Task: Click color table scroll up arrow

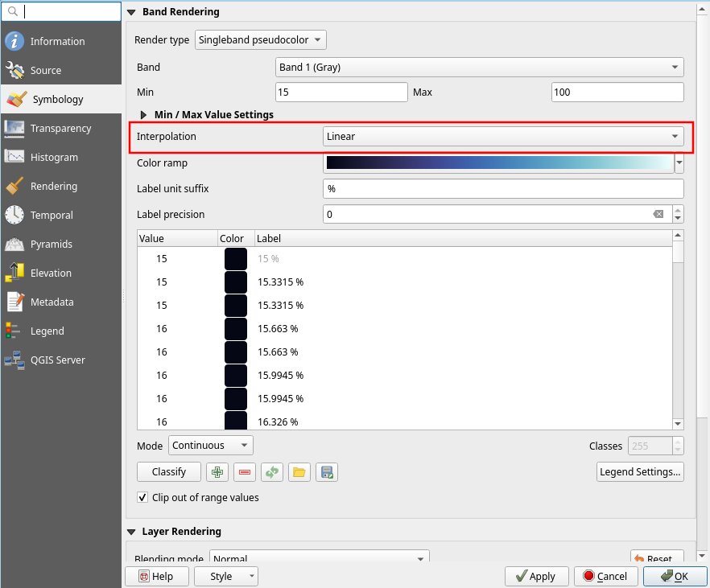Action: click(x=678, y=235)
